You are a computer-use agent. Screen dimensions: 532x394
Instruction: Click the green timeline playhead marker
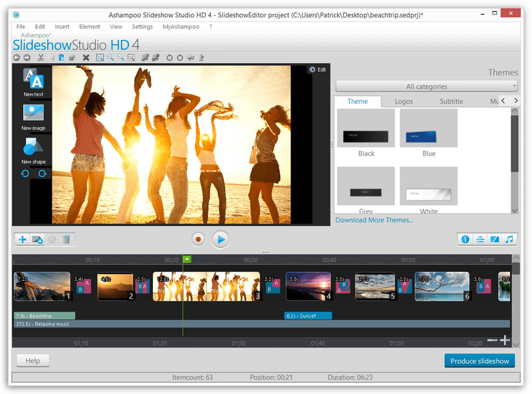click(x=187, y=260)
